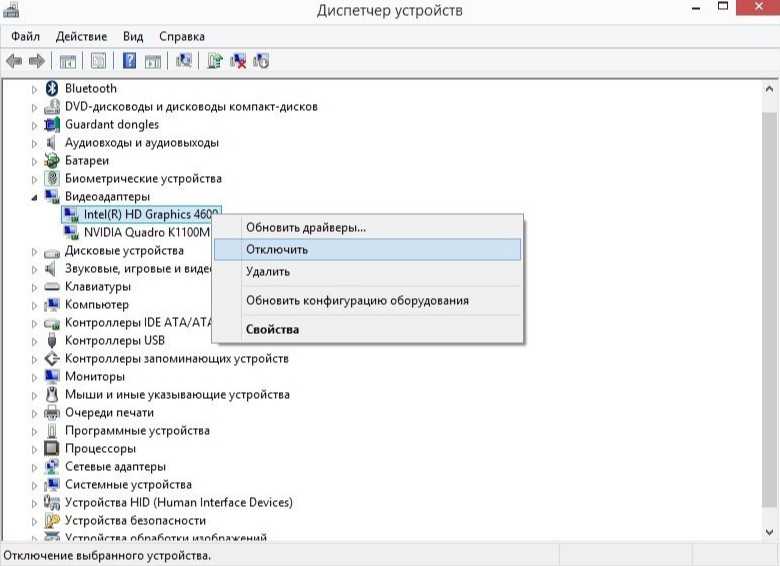
Task: Select the Аудиовходы и аудиовыходы row
Action: pyautogui.click(x=142, y=143)
